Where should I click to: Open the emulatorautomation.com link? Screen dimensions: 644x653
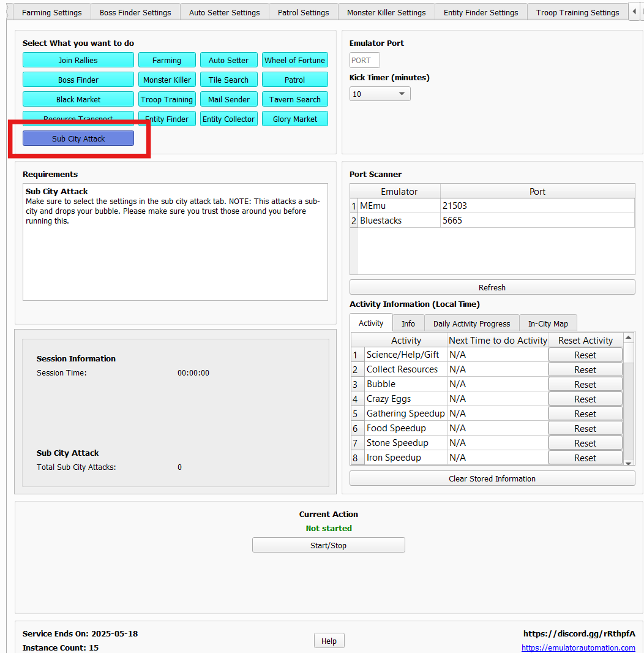click(x=578, y=647)
